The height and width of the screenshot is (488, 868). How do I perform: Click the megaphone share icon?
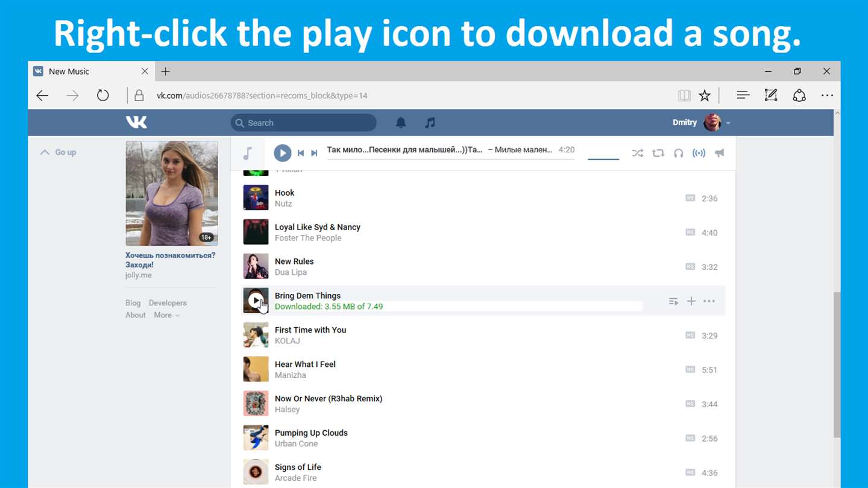pos(719,153)
